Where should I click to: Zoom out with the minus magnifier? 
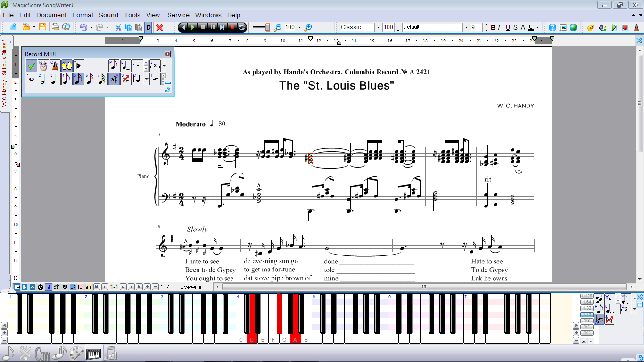click(278, 27)
